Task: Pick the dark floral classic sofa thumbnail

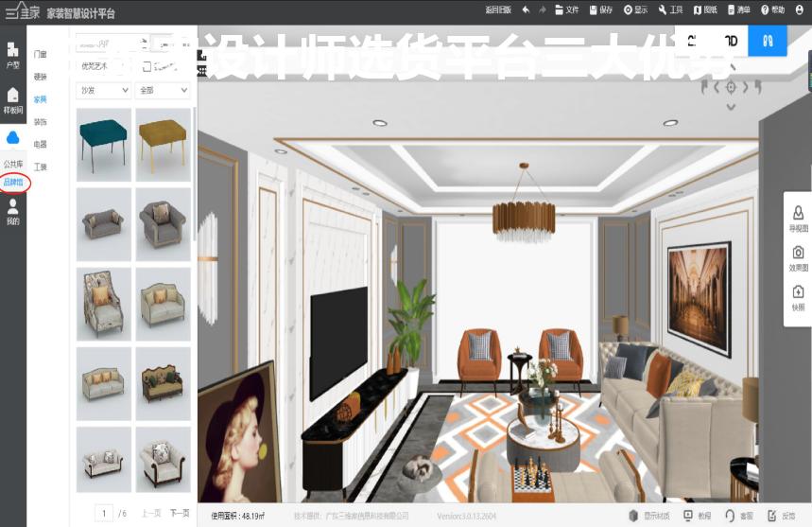Action: pos(164,384)
